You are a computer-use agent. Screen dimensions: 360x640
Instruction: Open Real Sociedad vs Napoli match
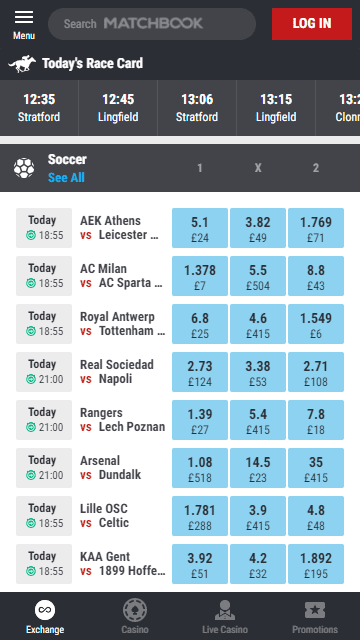[x=122, y=372]
